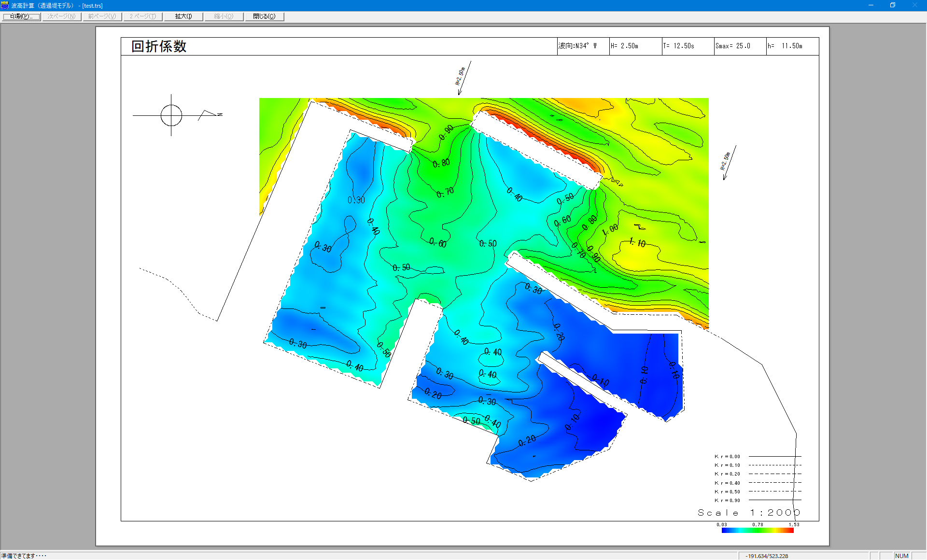Click the NUM indicator in status bar

click(x=901, y=556)
